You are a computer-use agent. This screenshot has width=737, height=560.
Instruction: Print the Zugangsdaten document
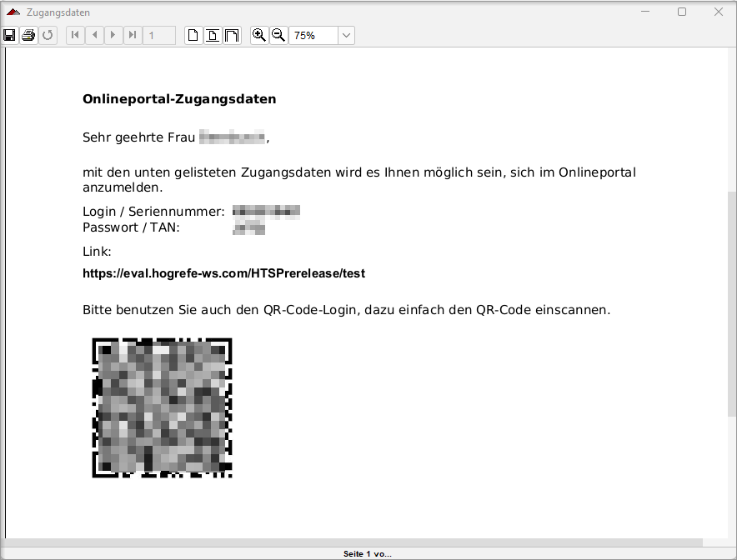tap(28, 35)
